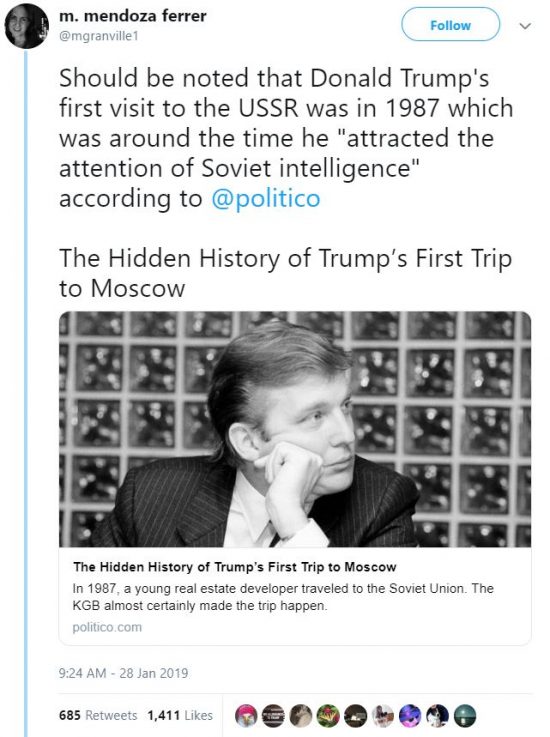This screenshot has width=550, height=737.
Task: Open the second liker's dark avatar
Action: (x=273, y=715)
